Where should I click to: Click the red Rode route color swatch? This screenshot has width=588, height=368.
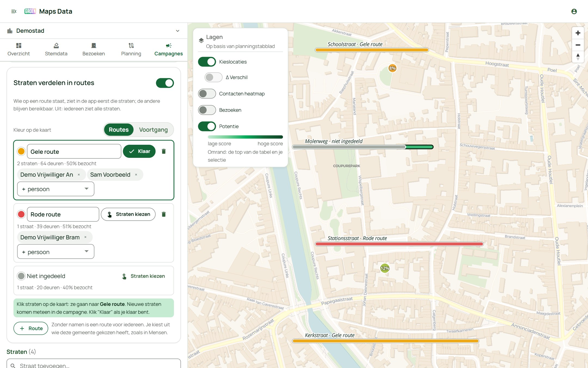coord(21,214)
